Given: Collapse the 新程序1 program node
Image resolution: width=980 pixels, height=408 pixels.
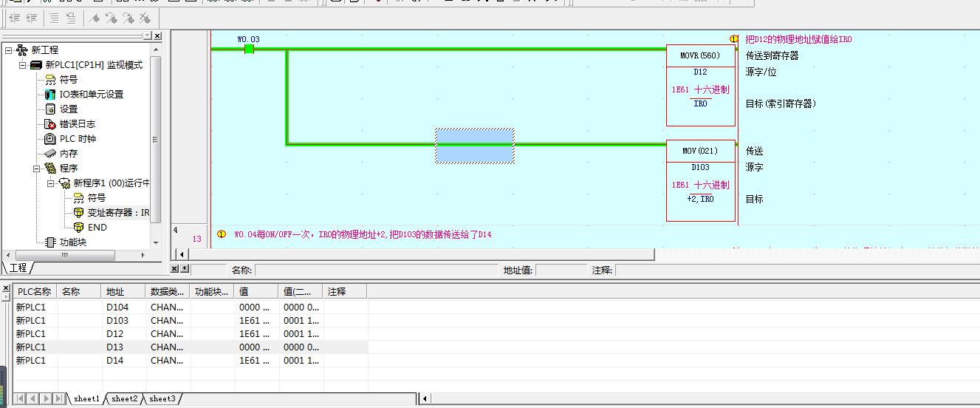Looking at the screenshot, I should pos(51,183).
